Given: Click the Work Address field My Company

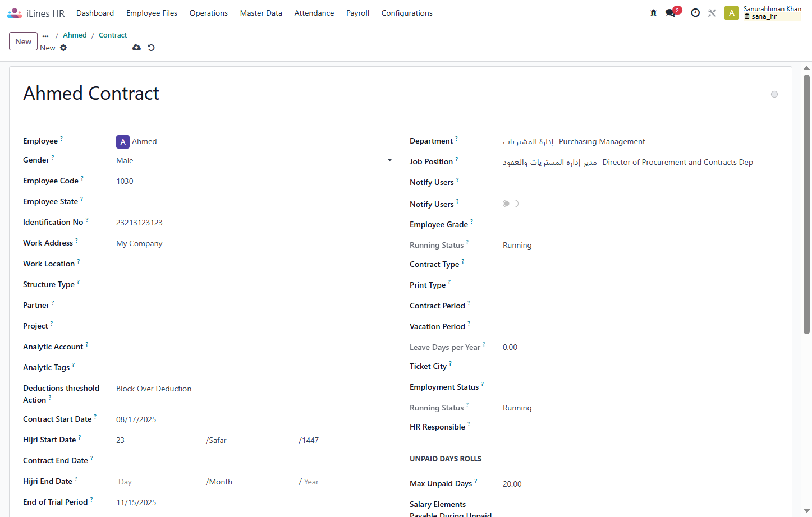Looking at the screenshot, I should click(x=254, y=243).
